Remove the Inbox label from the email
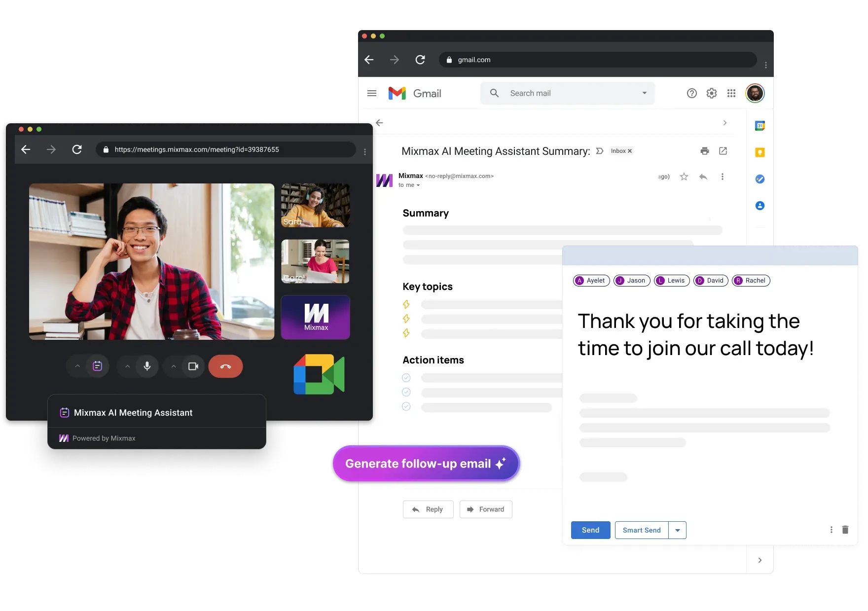The image size is (868, 611). [x=630, y=151]
